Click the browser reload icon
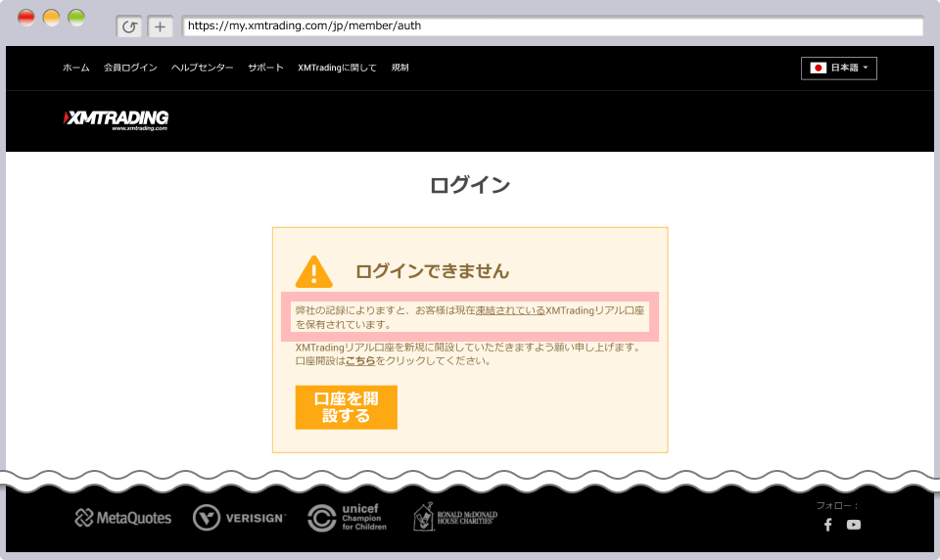This screenshot has width=940, height=560. click(x=129, y=26)
